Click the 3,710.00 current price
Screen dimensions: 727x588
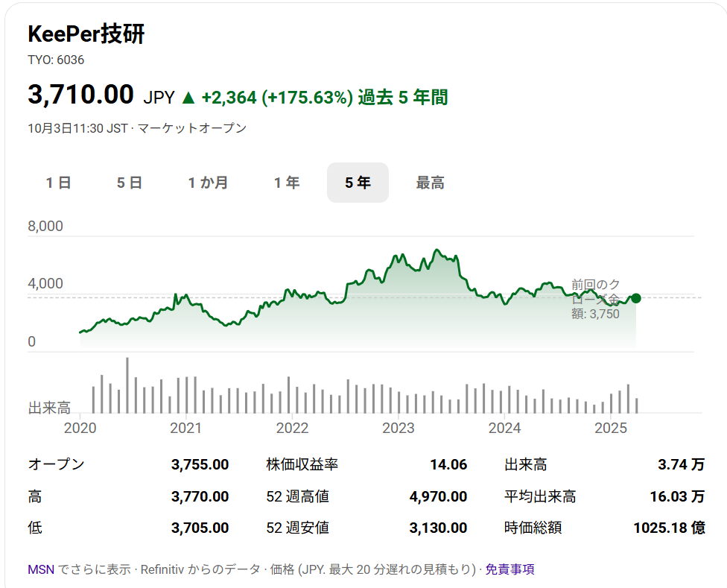tap(80, 95)
